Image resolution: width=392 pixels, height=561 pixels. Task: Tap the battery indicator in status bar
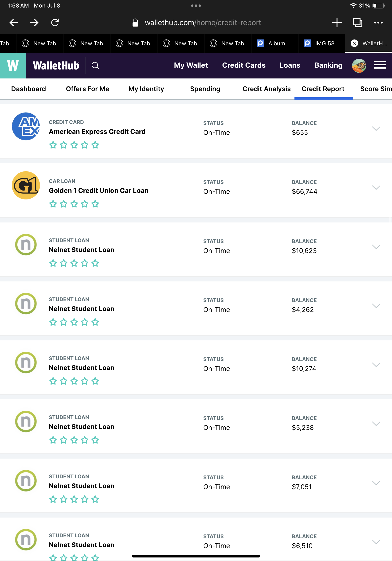pos(378,5)
